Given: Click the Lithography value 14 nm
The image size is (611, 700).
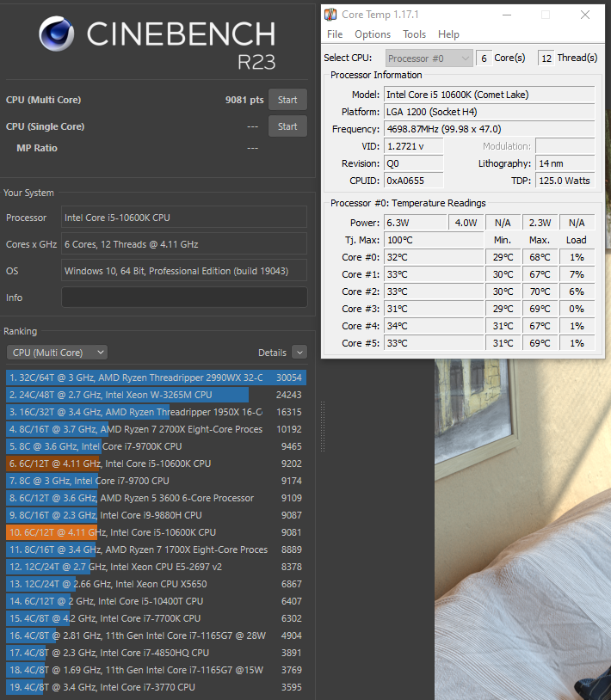Looking at the screenshot, I should pos(565,163).
